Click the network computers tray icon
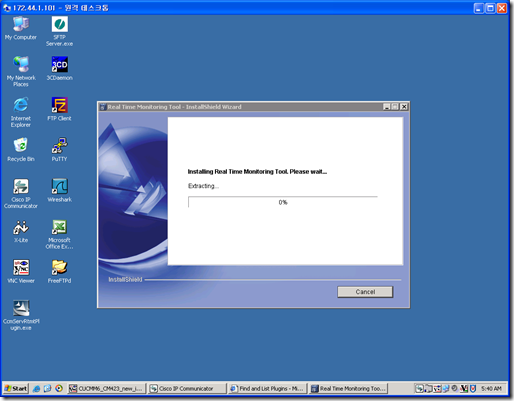 (446, 388)
